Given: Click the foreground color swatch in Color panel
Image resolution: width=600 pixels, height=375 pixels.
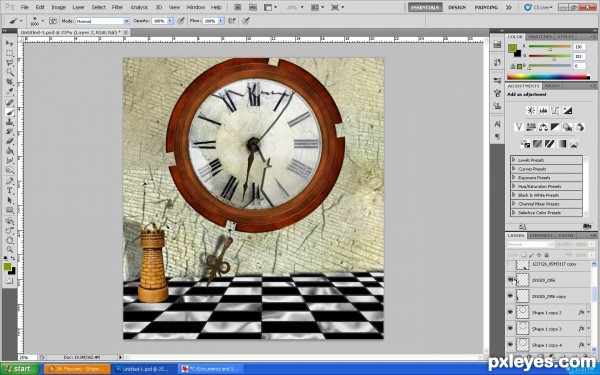Looking at the screenshot, I should (512, 48).
